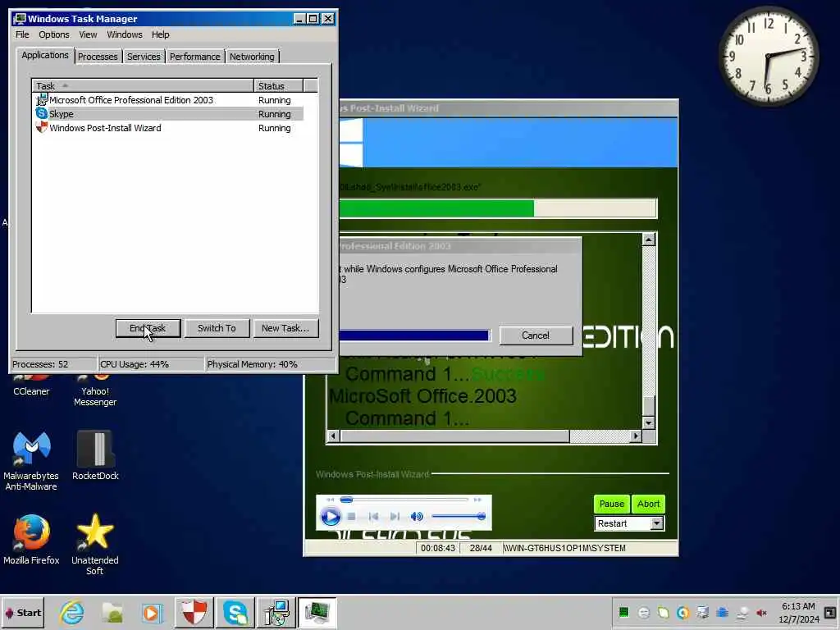Select the Applications tab
The height and width of the screenshot is (630, 840).
(x=45, y=55)
